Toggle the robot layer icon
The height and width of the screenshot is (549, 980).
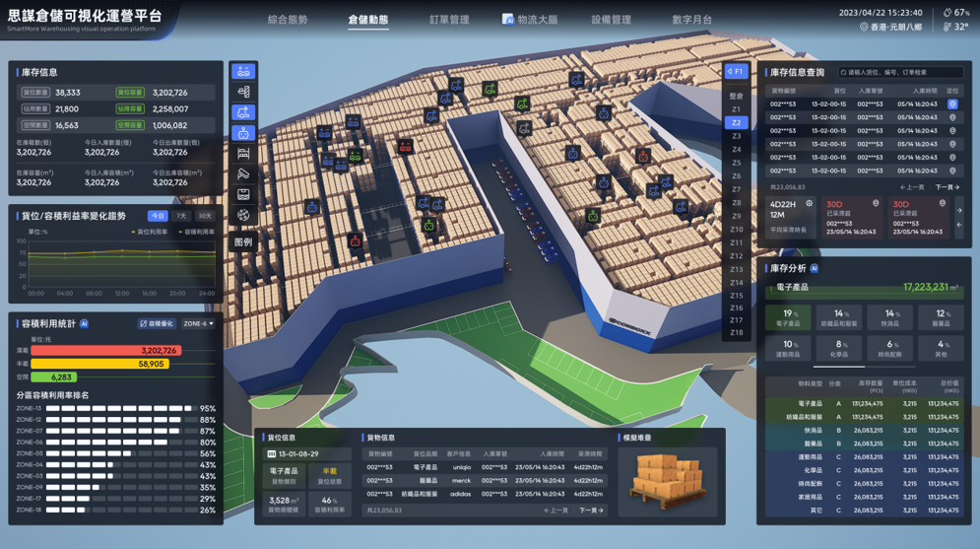243,133
